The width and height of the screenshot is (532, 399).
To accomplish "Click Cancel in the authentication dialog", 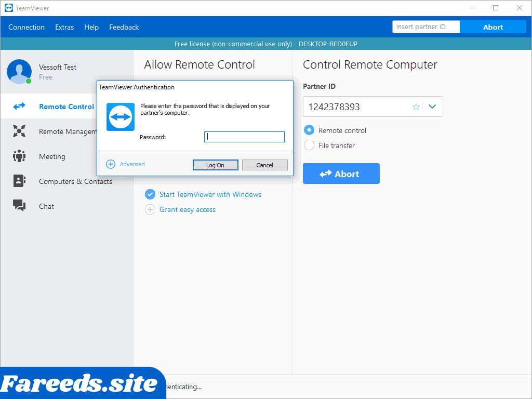I will point(264,165).
